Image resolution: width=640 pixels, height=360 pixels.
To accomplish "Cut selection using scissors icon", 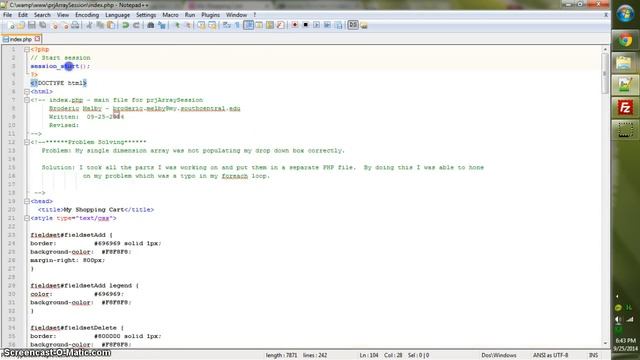I will [89, 25].
